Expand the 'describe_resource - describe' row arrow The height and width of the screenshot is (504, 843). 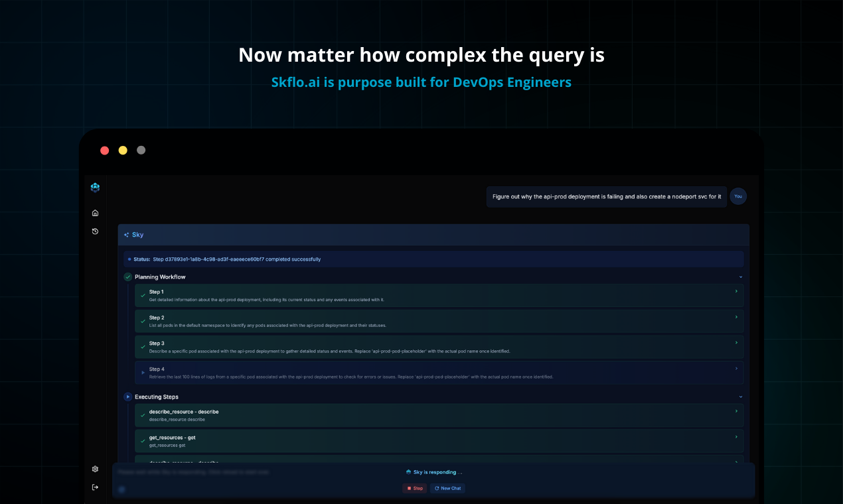coord(736,411)
